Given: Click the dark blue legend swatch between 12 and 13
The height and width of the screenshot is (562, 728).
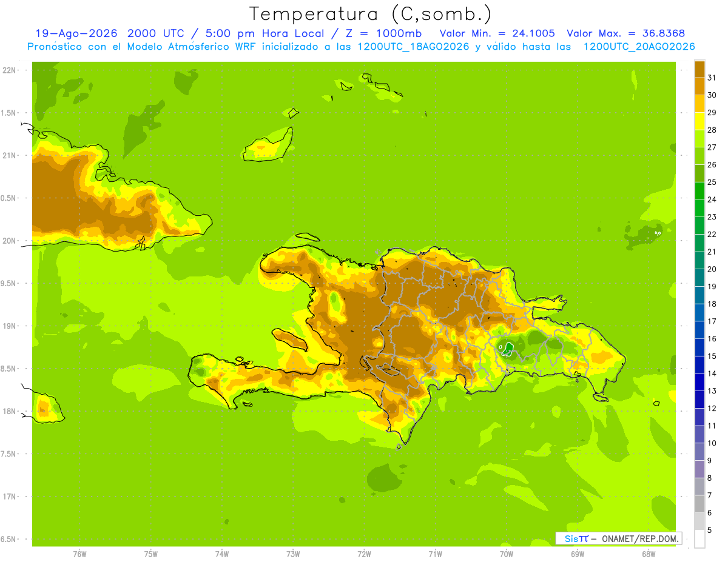Looking at the screenshot, I should point(699,400).
